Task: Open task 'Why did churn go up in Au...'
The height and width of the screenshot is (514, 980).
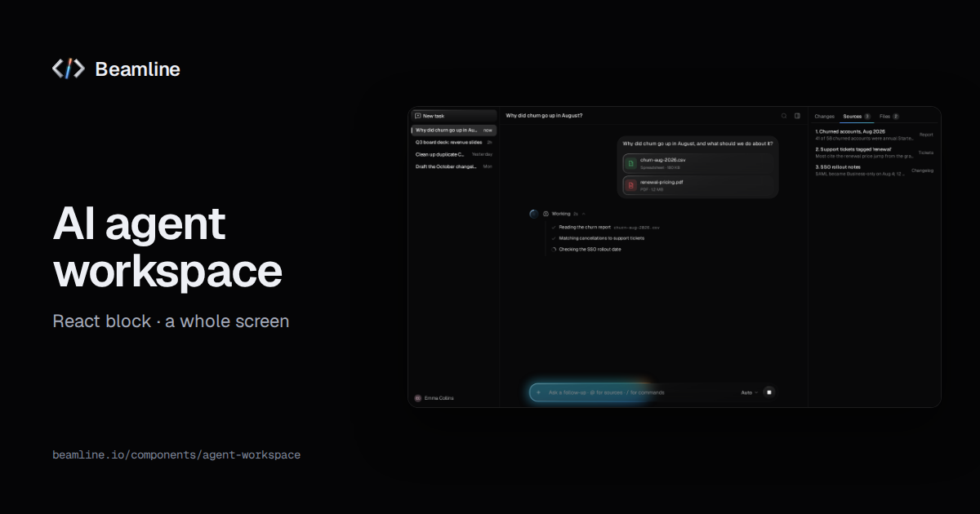Action: click(x=454, y=130)
